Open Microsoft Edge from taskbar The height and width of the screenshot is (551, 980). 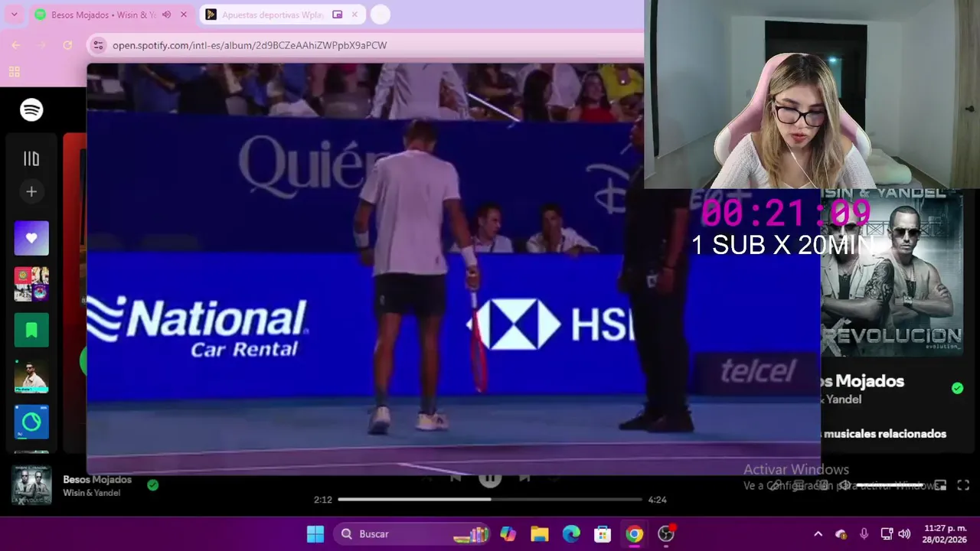(571, 533)
